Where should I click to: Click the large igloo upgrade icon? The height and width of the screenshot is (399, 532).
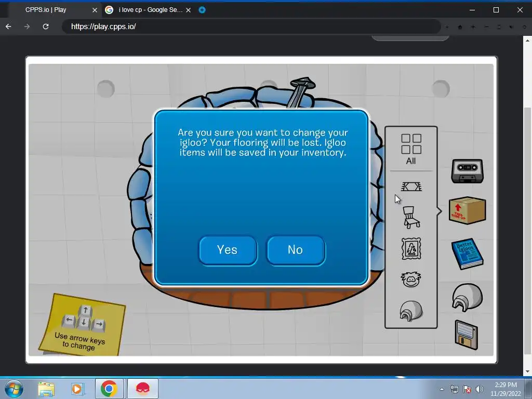[x=467, y=298]
